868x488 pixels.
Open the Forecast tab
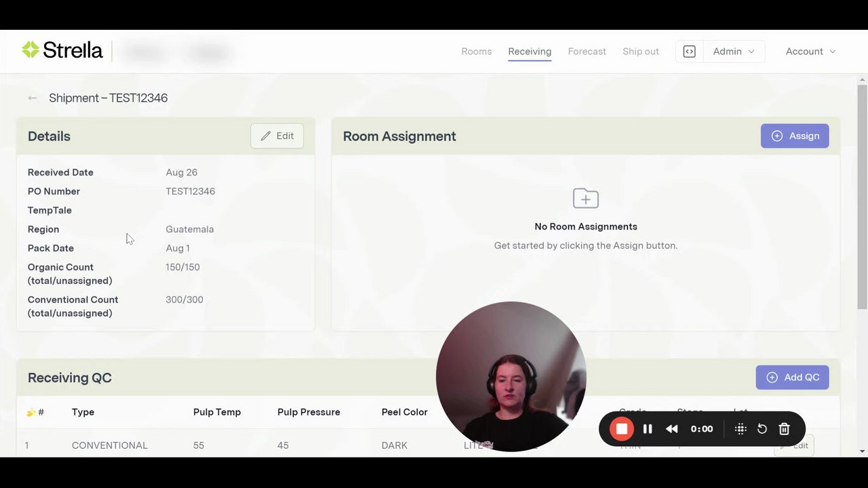[x=587, y=52]
